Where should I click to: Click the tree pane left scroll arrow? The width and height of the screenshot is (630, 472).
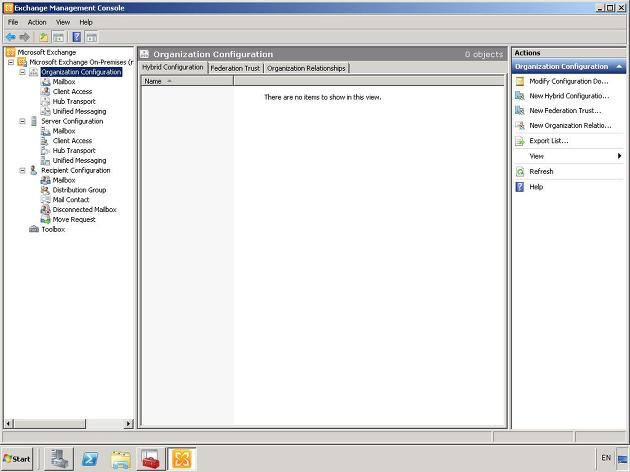8,423
